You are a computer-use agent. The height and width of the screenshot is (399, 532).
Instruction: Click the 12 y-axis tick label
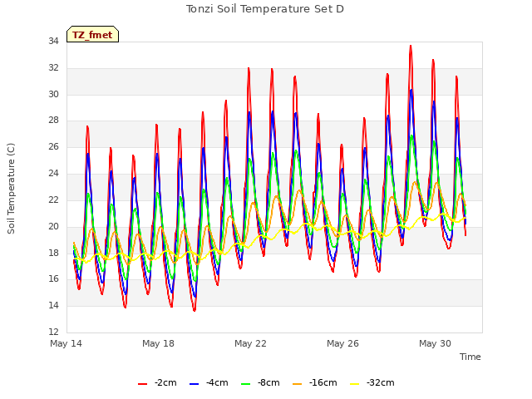click(x=53, y=332)
